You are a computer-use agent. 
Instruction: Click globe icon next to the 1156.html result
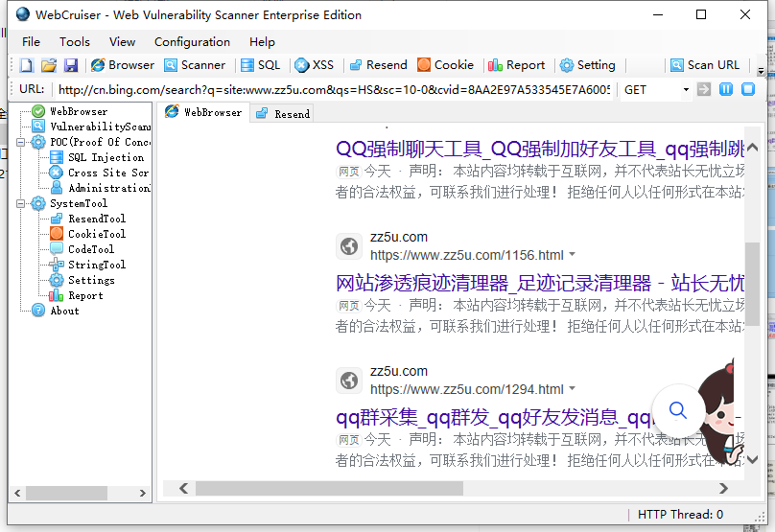point(349,246)
